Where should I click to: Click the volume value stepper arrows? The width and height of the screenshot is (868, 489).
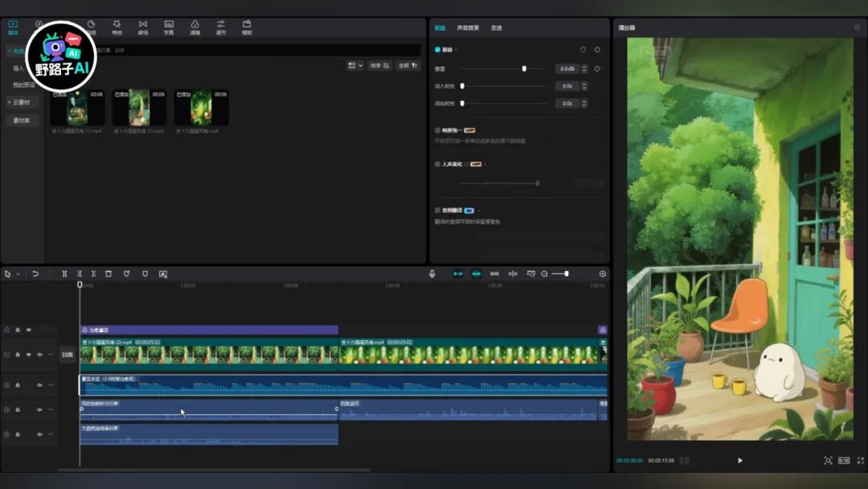[x=584, y=68]
